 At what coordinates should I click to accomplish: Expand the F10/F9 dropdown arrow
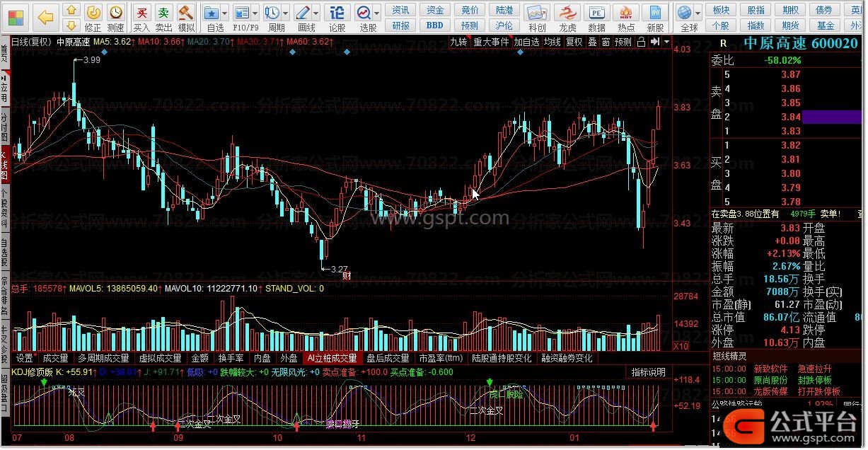[x=255, y=13]
